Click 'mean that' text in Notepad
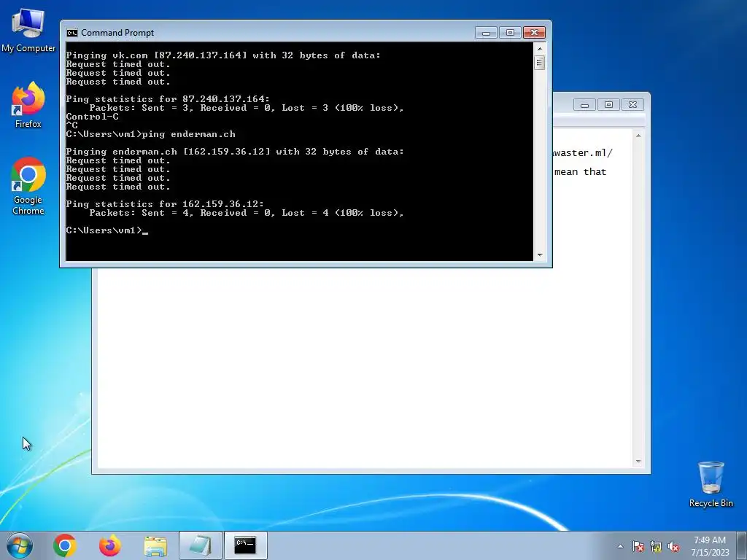747x560 pixels. (580, 172)
